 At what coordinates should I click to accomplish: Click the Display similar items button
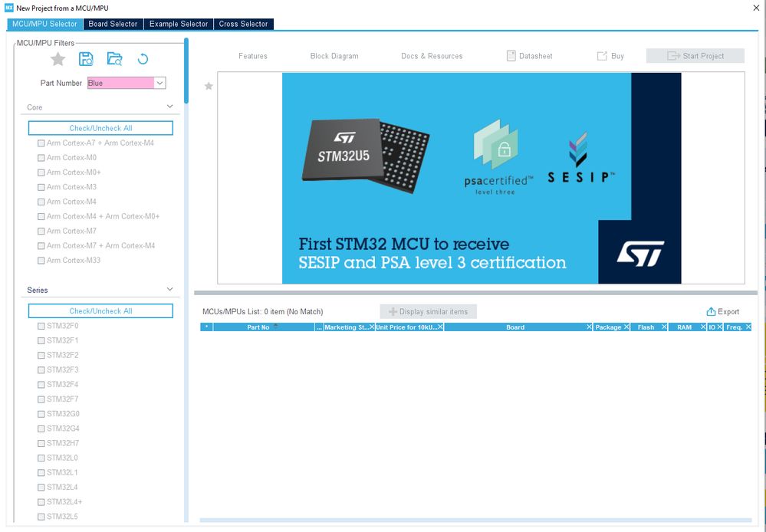429,312
